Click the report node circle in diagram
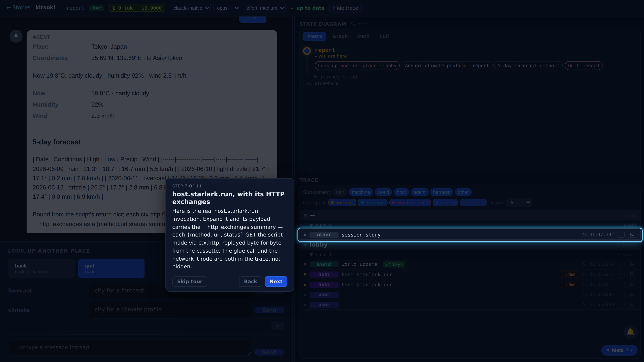Image resolution: width=644 pixels, height=362 pixels. tap(307, 51)
